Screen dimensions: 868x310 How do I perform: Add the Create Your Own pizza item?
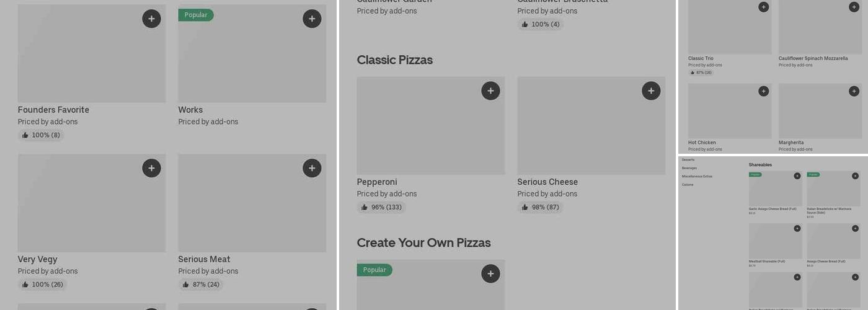[x=490, y=273]
